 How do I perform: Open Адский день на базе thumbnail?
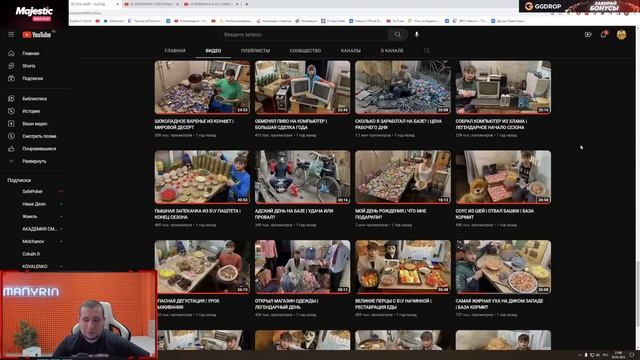point(302,177)
